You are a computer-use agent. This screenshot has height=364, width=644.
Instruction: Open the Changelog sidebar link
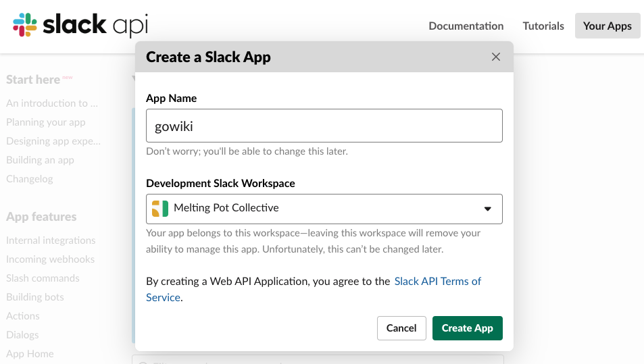pyautogui.click(x=30, y=179)
